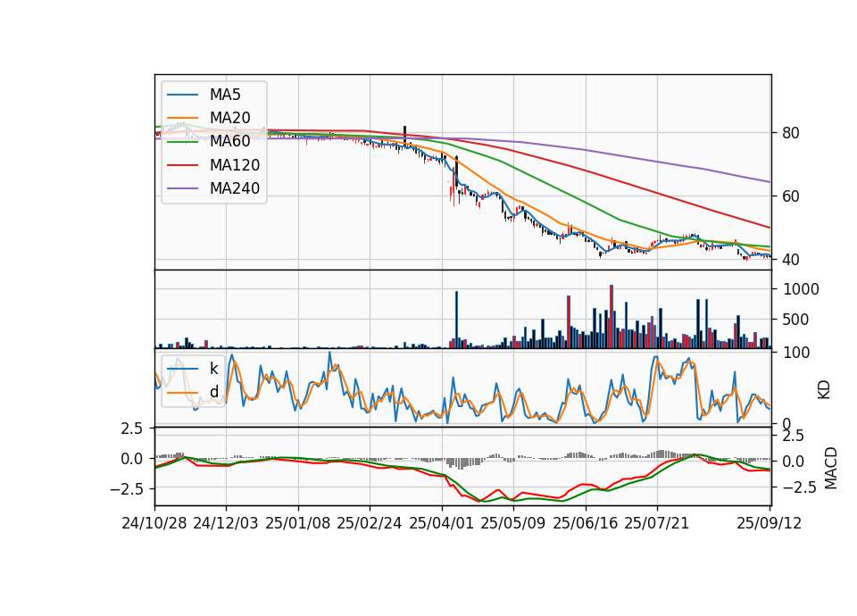Click the 24/10/28 date label
The image size is (857, 616).
coord(154,523)
